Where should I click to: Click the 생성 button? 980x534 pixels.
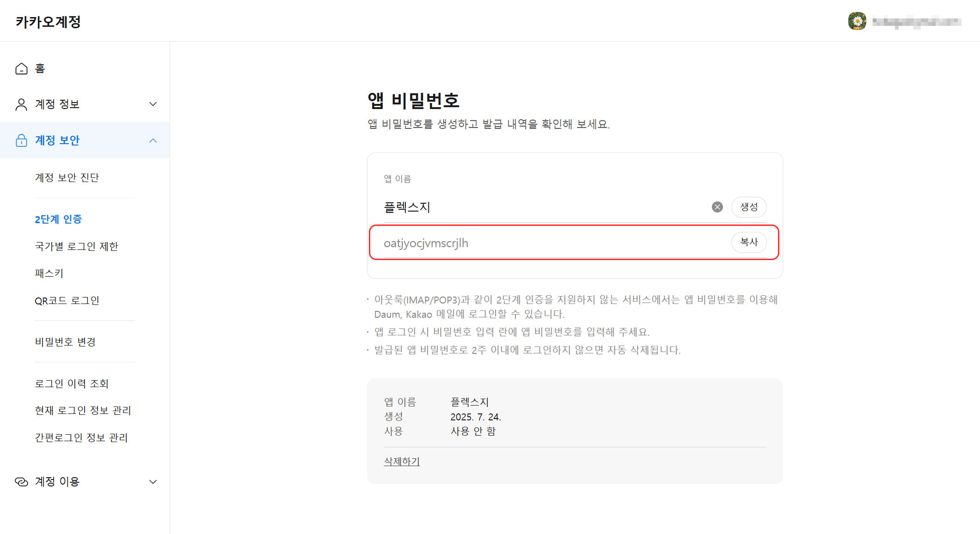[x=749, y=207]
